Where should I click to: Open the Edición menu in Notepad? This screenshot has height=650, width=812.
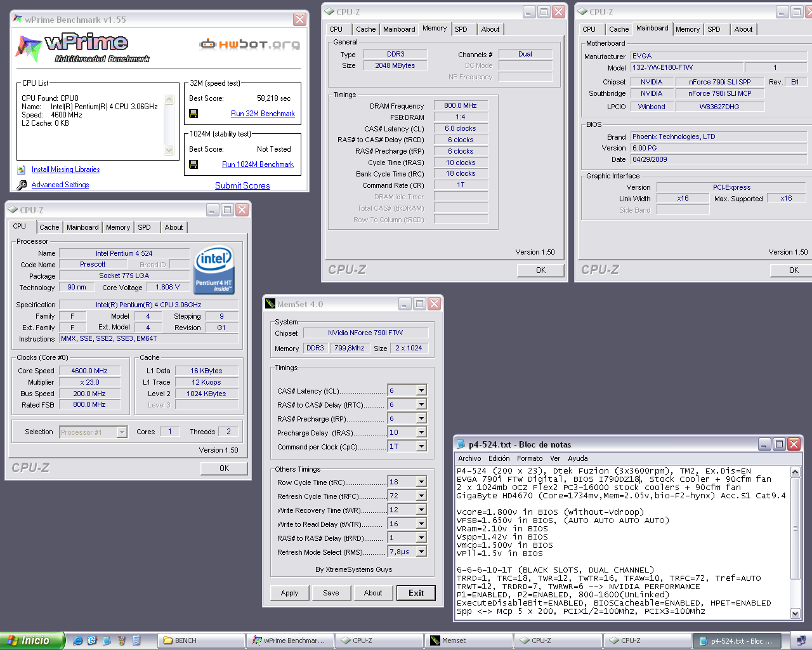(x=499, y=458)
